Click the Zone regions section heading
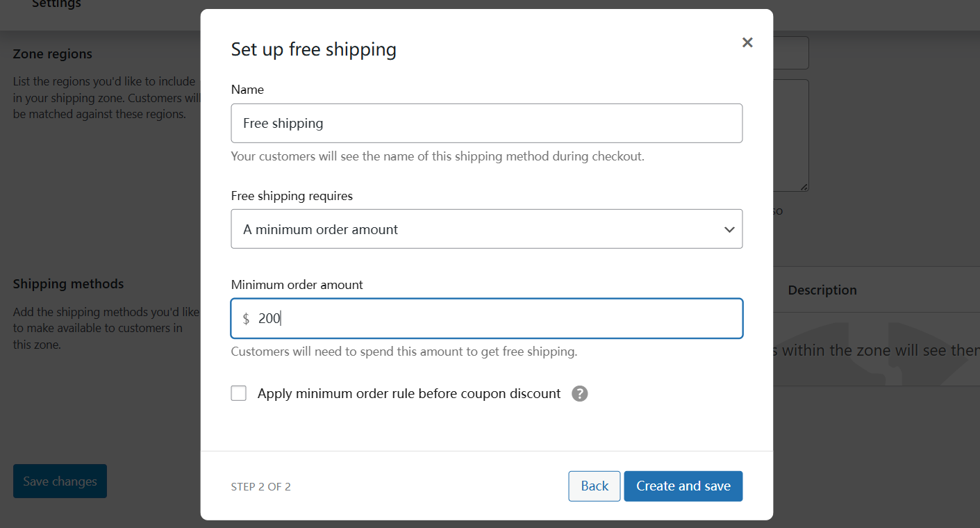 [52, 53]
